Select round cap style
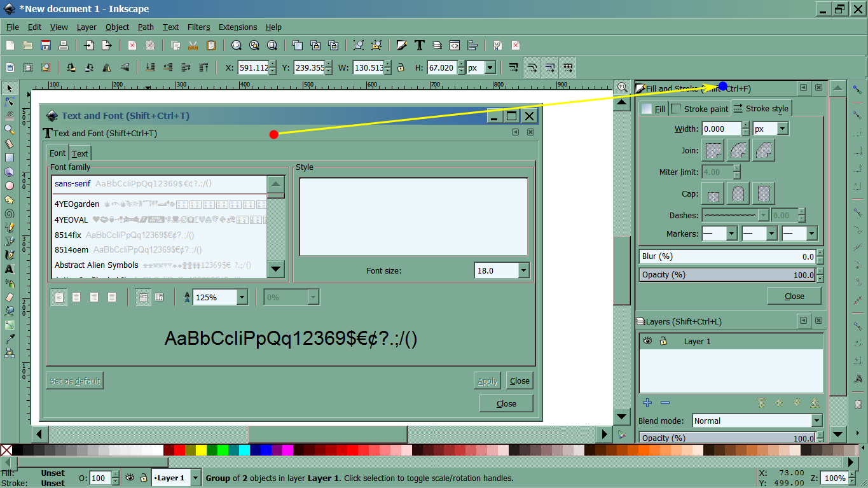This screenshot has width=868, height=488. [x=738, y=193]
